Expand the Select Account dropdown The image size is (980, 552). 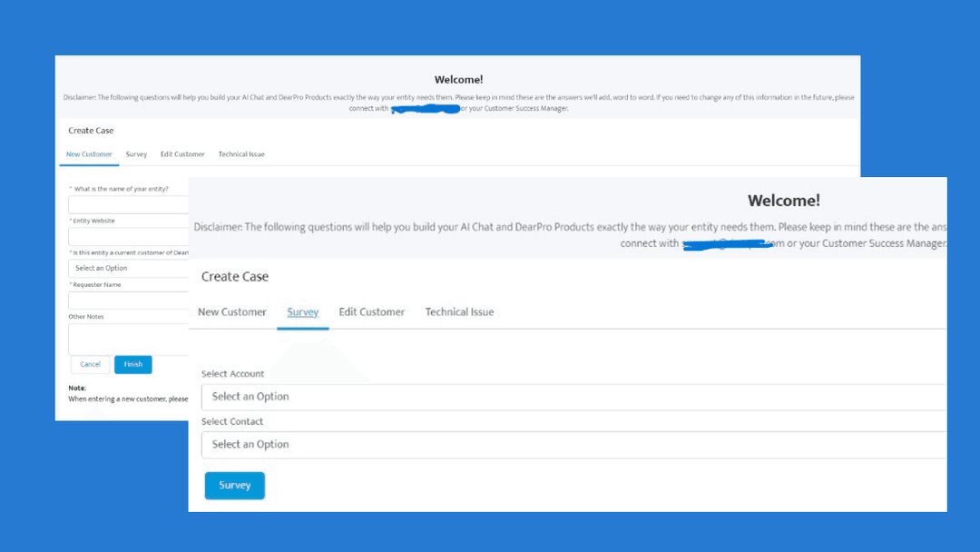[x=573, y=397]
